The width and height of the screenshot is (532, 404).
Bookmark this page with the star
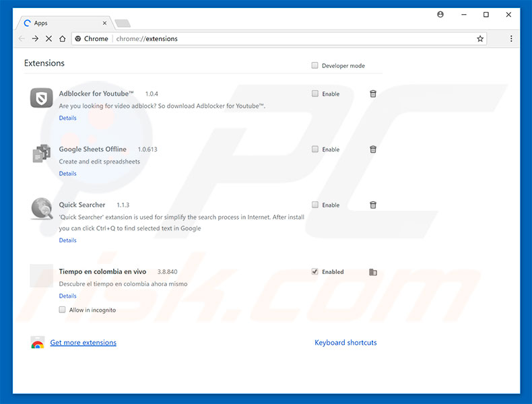[480, 38]
